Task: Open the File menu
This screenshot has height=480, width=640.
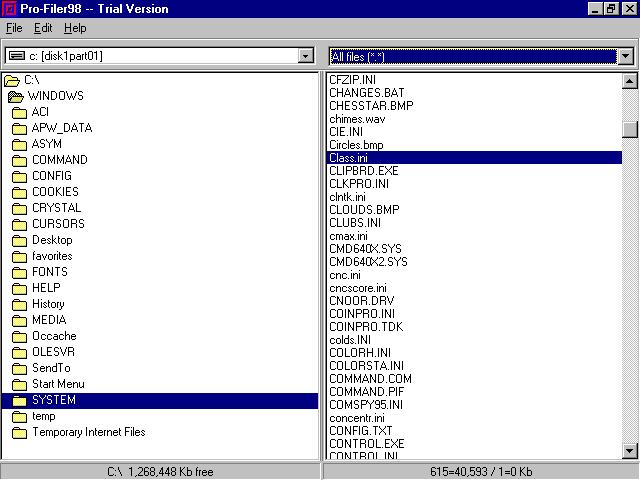Action: click(14, 28)
